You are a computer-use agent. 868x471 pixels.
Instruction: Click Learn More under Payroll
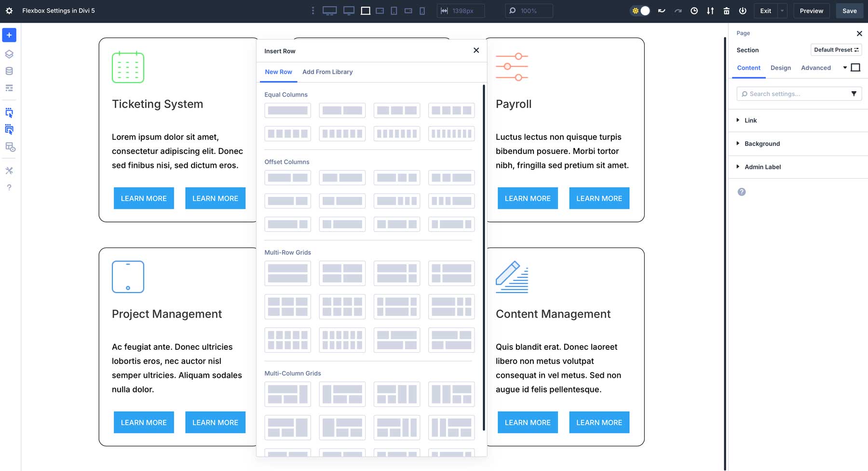[x=527, y=198]
